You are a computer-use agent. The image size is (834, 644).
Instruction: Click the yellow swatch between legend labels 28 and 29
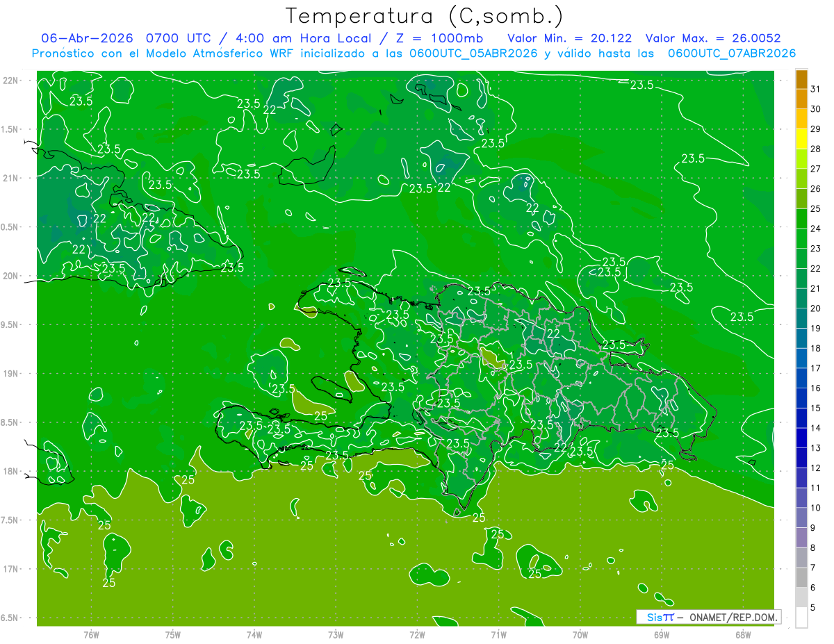click(801, 139)
